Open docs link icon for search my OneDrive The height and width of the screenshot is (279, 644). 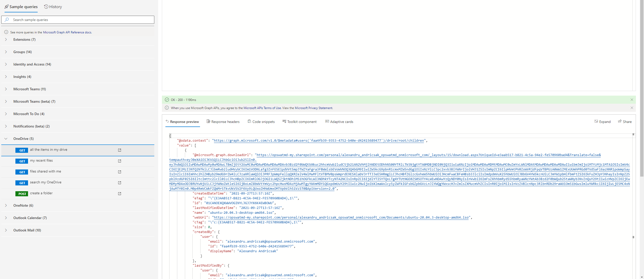[x=120, y=183]
